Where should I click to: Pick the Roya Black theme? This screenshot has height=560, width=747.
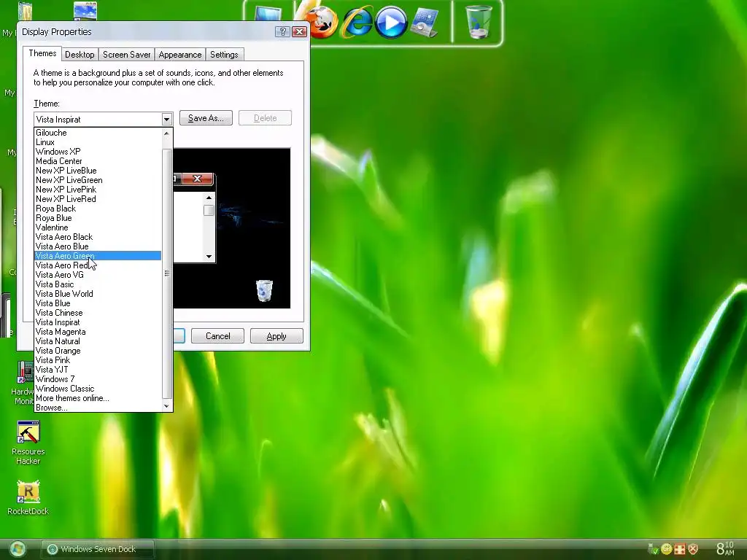tap(98, 209)
